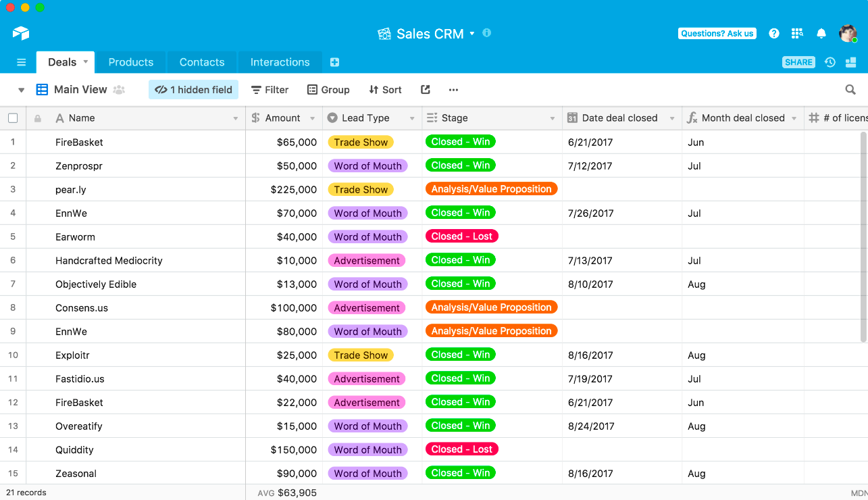Open the notifications bell icon
Viewport: 868px width, 500px height.
point(821,33)
